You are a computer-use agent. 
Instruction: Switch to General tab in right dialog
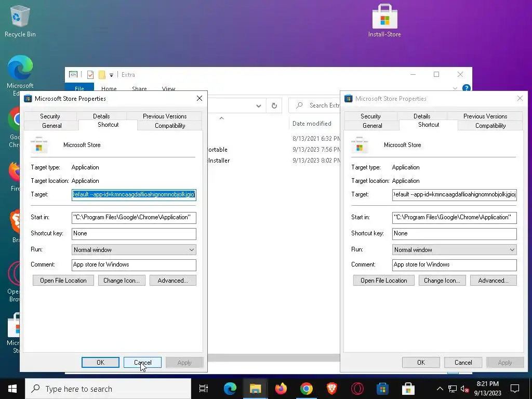(372, 126)
